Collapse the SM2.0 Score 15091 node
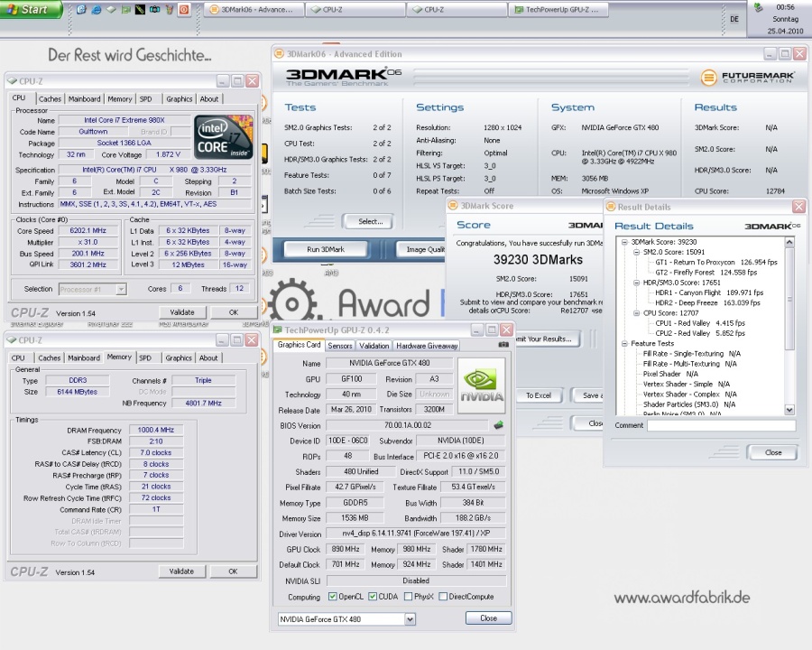This screenshot has width=812, height=650. 636,252
